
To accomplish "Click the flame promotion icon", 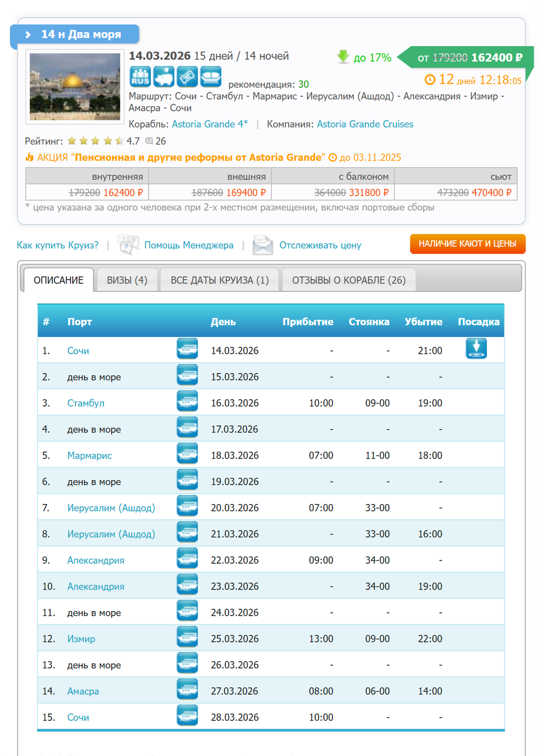I will (x=29, y=157).
